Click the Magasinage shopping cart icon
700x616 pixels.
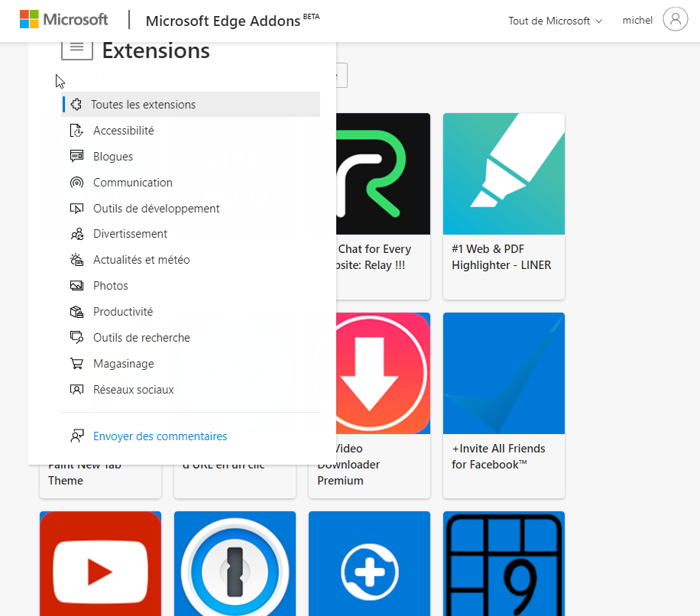(x=76, y=364)
